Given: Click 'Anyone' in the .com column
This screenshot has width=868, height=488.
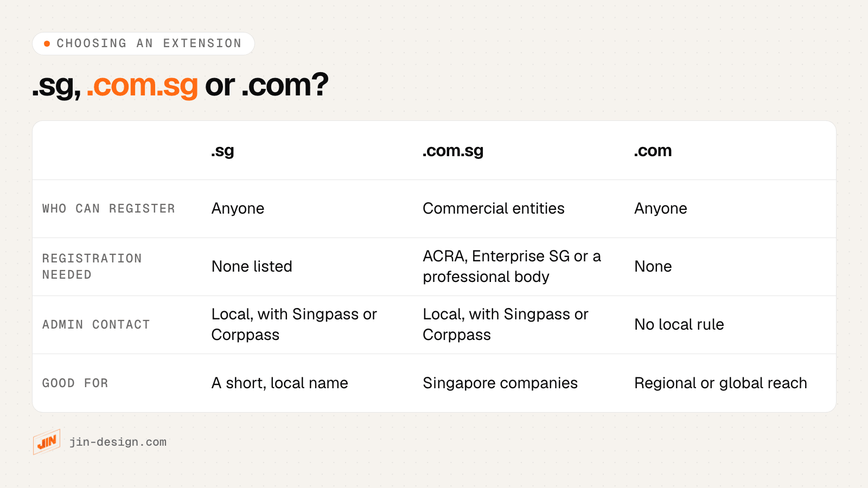Looking at the screenshot, I should (661, 209).
